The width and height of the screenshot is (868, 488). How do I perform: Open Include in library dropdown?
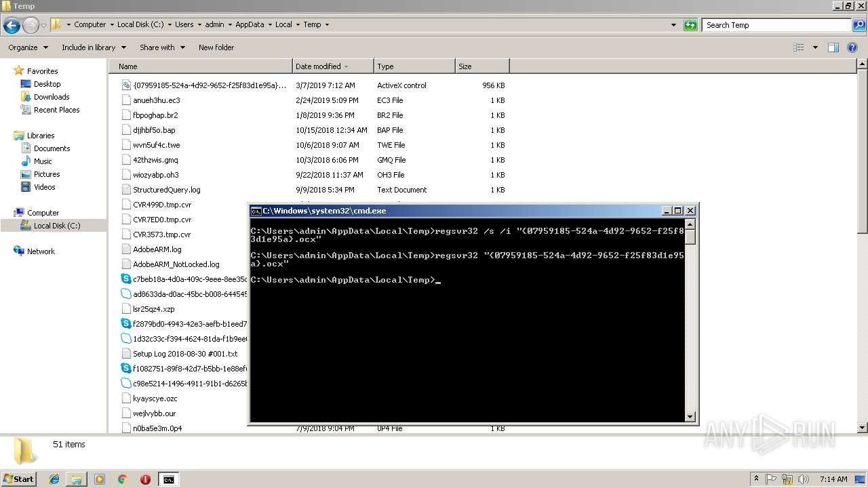click(94, 47)
